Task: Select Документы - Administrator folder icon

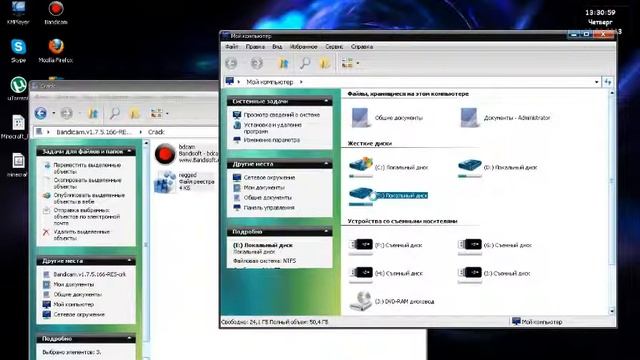Action: (469, 118)
